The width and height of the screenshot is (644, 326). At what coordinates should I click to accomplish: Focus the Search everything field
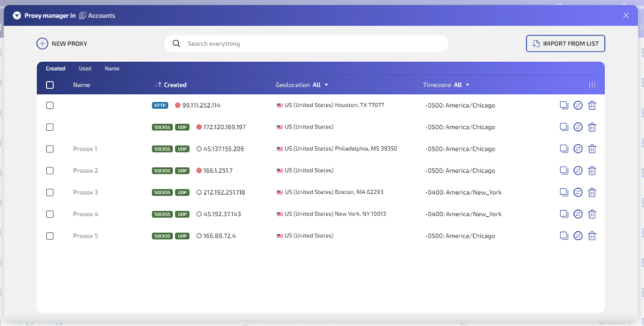tap(307, 43)
